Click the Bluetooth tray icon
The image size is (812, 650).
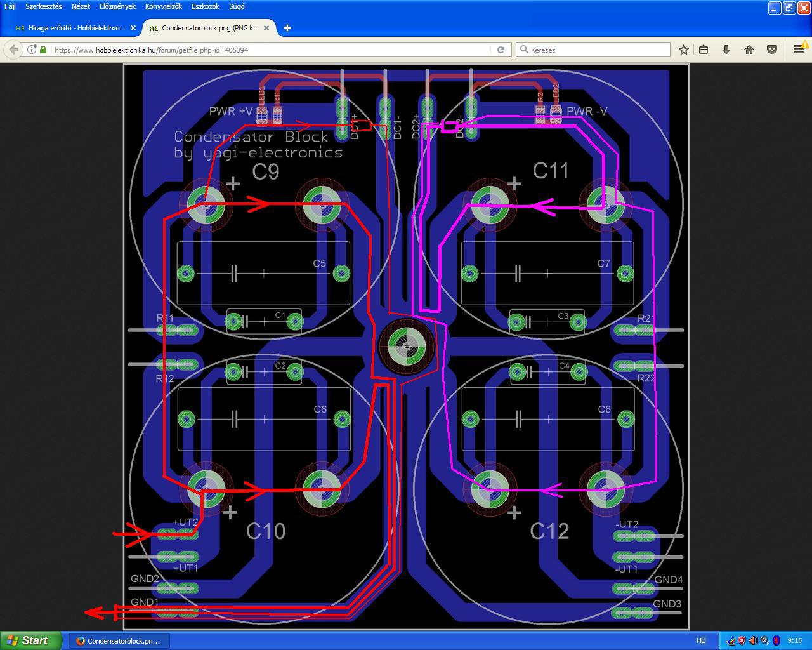pos(776,640)
